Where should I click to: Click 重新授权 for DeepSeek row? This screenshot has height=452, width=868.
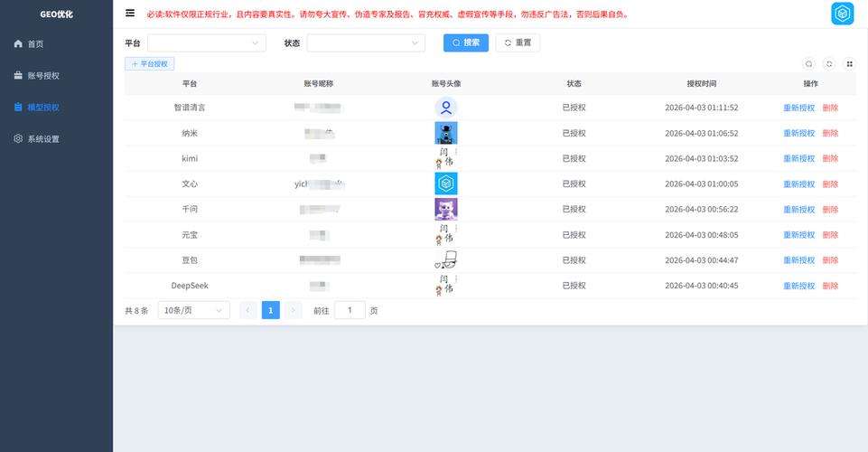pyautogui.click(x=798, y=286)
